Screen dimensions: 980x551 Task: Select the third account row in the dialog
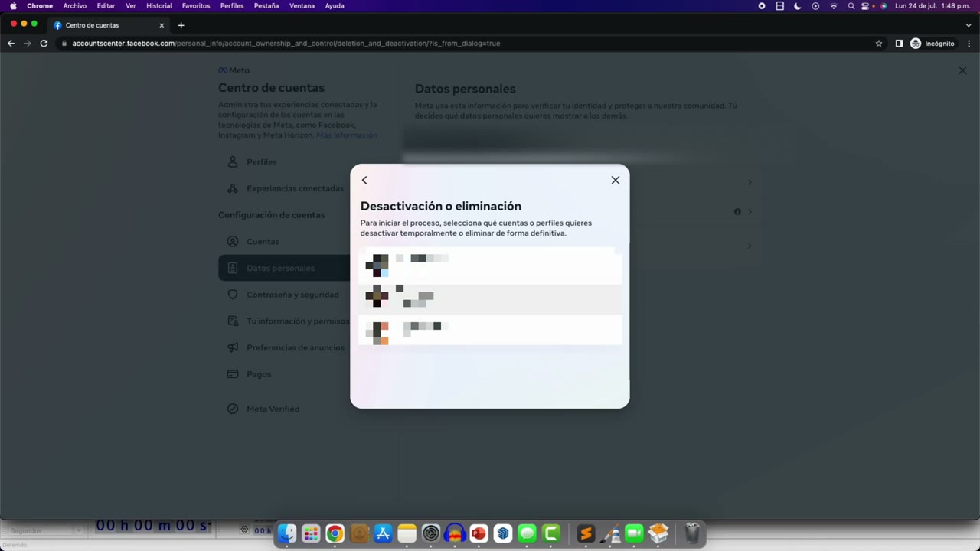[x=490, y=330]
